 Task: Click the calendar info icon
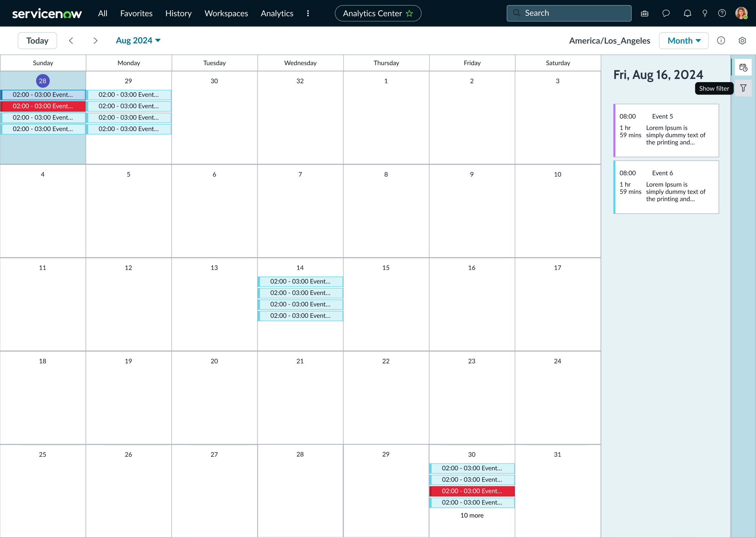pos(721,41)
